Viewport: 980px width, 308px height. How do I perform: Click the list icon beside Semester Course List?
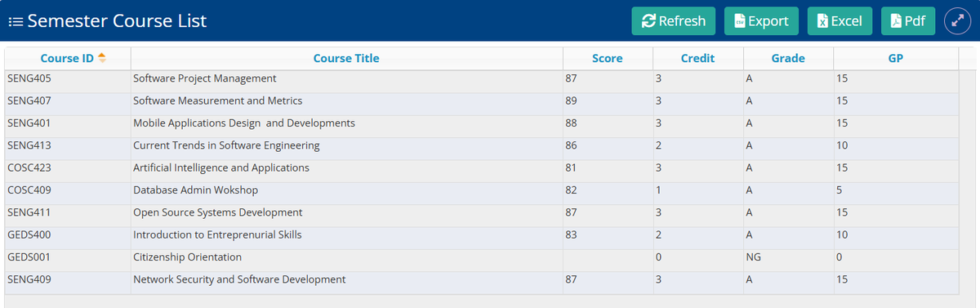[15, 21]
